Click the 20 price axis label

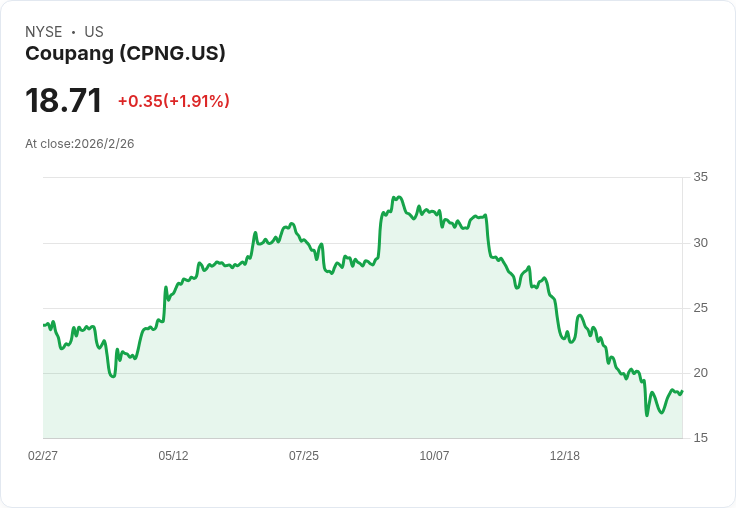click(700, 373)
